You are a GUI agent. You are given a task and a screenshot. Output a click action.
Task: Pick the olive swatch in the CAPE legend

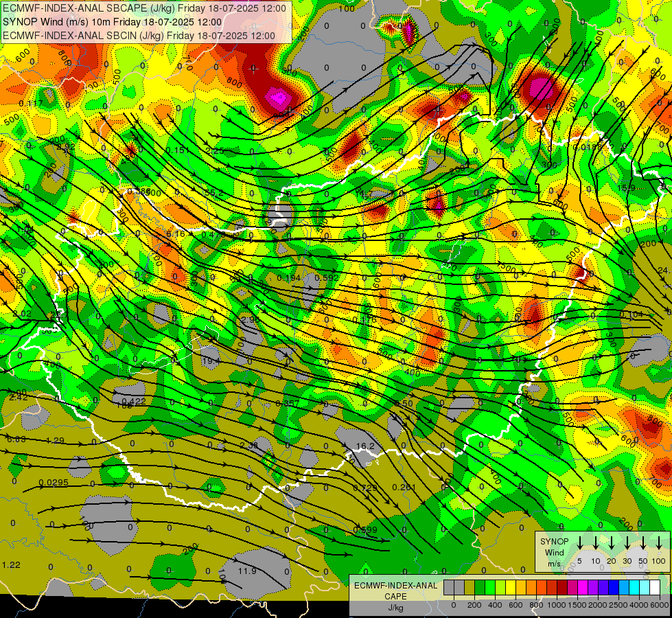[x=470, y=587]
